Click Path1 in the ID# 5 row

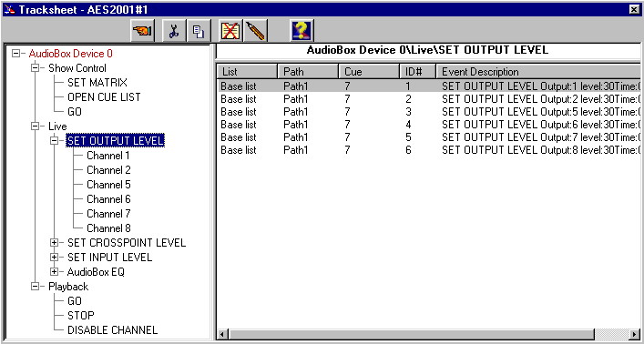pyautogui.click(x=295, y=137)
